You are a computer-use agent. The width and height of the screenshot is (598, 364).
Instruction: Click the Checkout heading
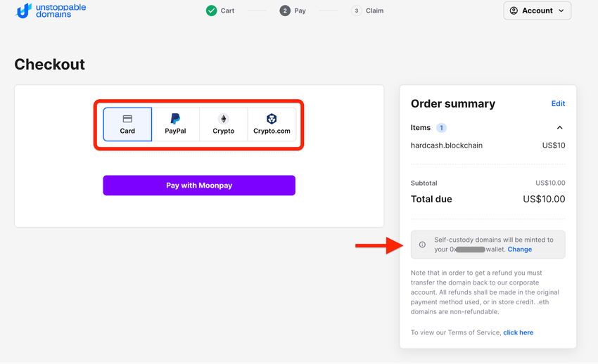pos(49,65)
